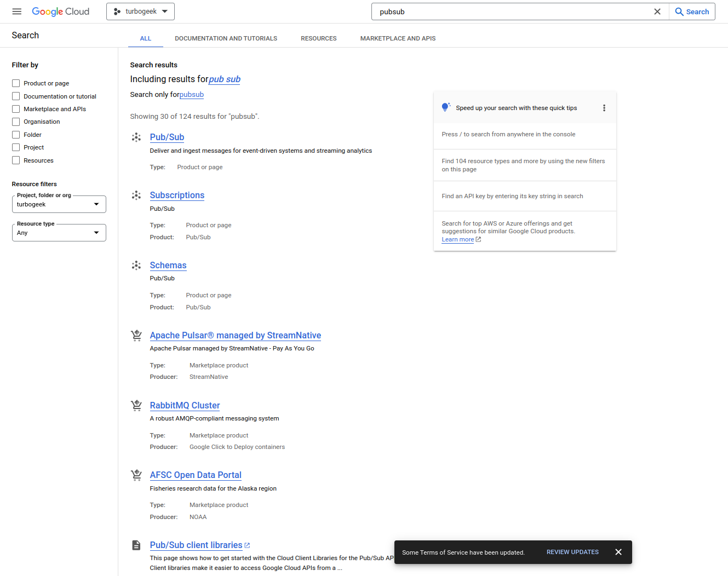Click the blue Search button
The width and height of the screenshot is (728, 576).
click(x=692, y=11)
